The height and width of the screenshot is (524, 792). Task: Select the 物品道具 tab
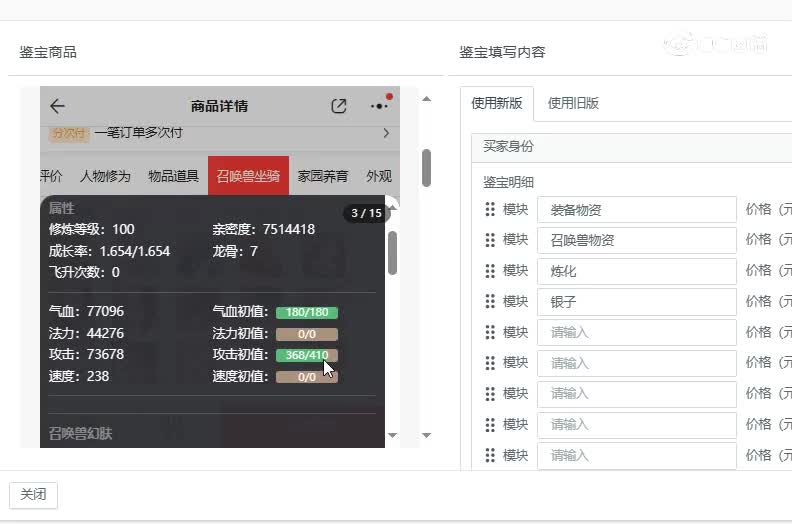pos(173,176)
